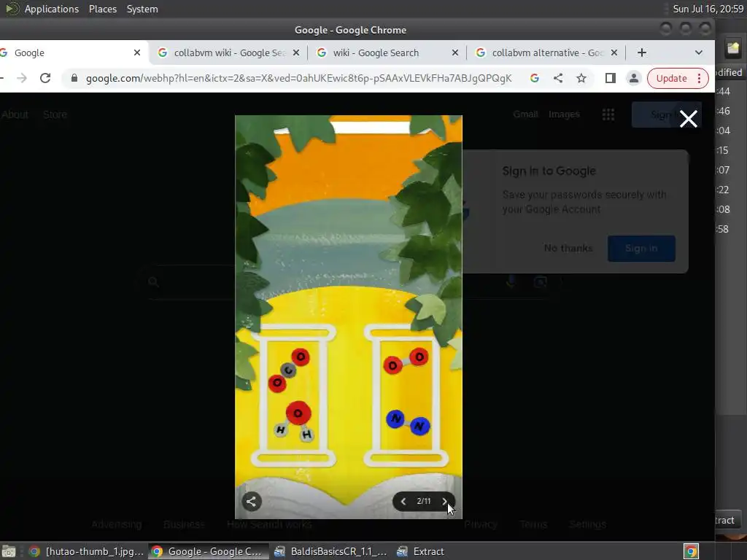Open the Extract taskbar window

(x=421, y=551)
